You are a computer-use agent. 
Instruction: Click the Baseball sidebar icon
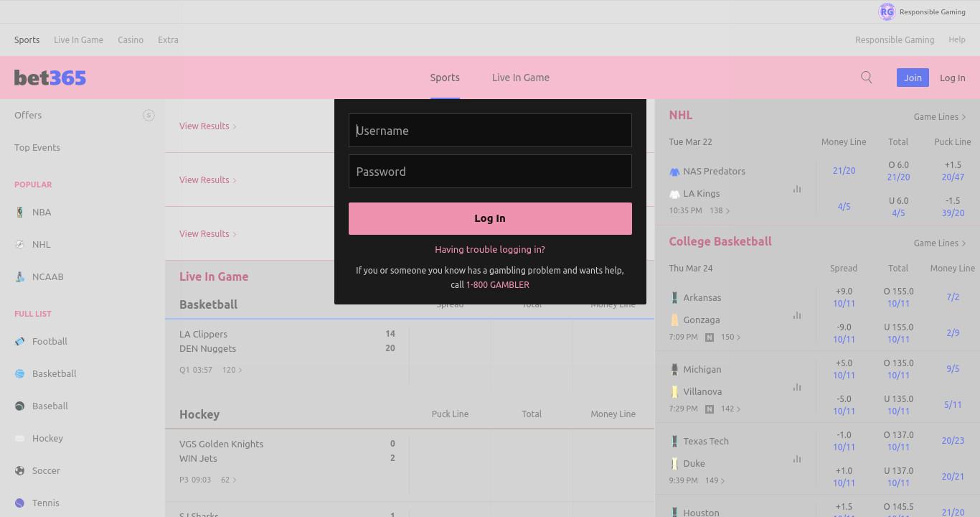[20, 406]
